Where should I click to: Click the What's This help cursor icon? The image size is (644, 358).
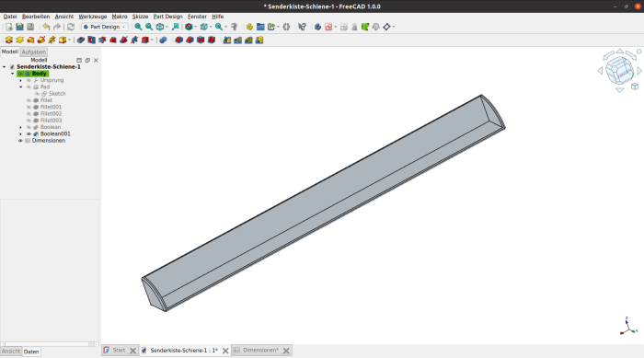pos(302,27)
